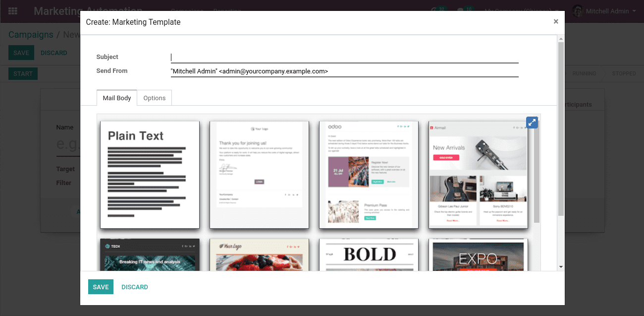The width and height of the screenshot is (644, 316).
Task: Close the Create Marketing Template dialog
Action: click(x=556, y=21)
